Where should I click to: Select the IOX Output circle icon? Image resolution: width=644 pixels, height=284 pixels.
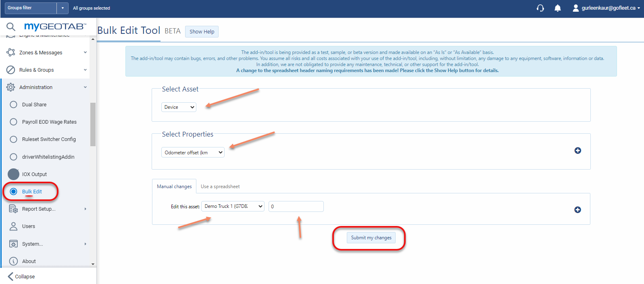[x=13, y=174]
